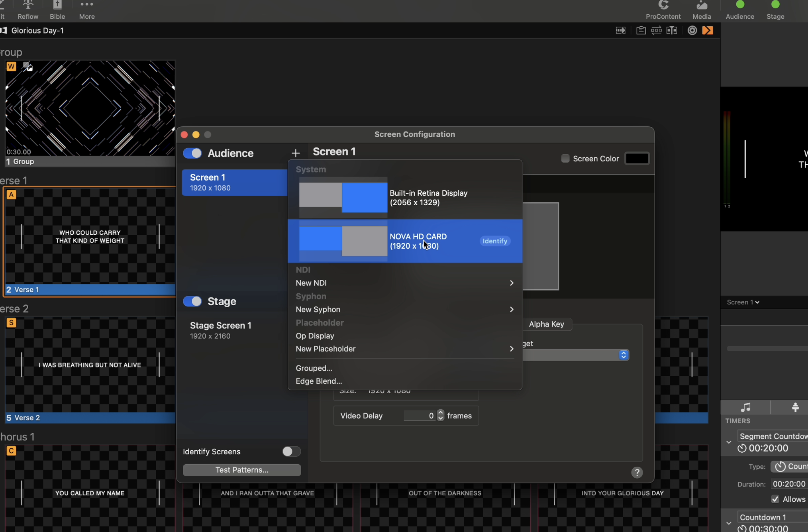Add a new Audience screen with plus

295,153
